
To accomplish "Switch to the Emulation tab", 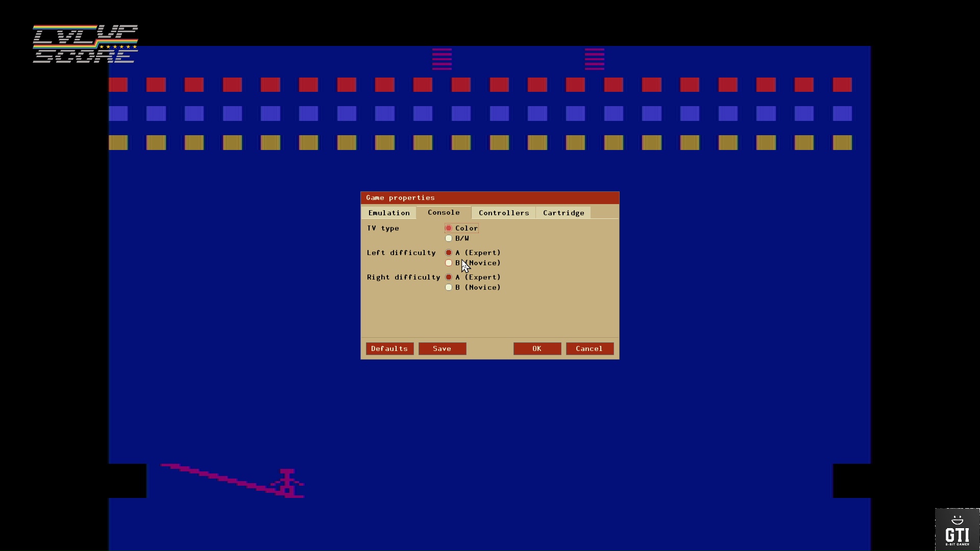I will [x=389, y=213].
